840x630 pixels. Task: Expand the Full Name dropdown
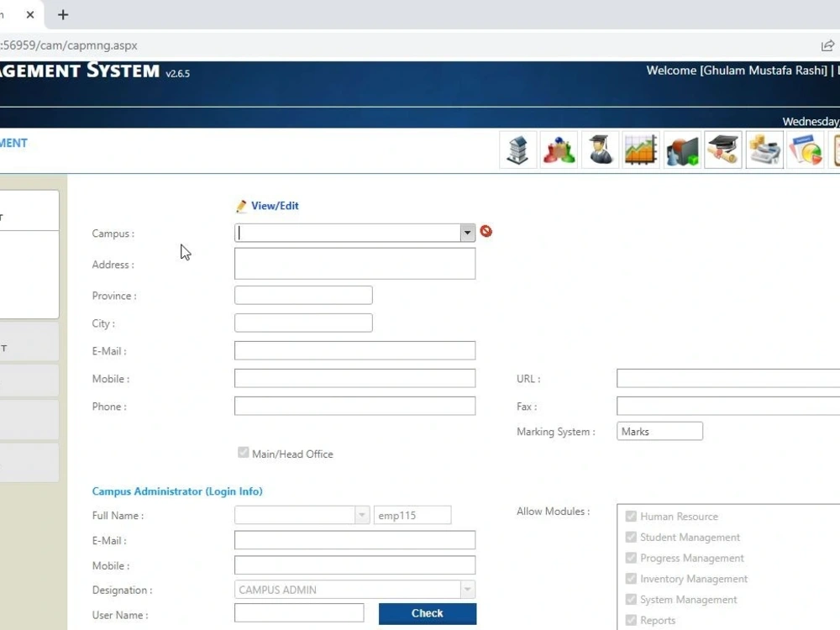(x=361, y=516)
